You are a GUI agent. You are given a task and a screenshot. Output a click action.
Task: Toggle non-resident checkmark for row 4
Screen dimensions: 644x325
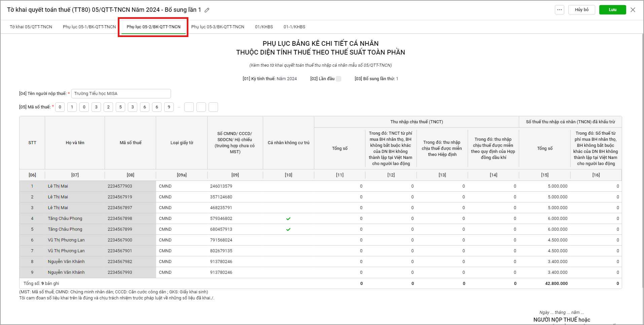[x=288, y=219]
